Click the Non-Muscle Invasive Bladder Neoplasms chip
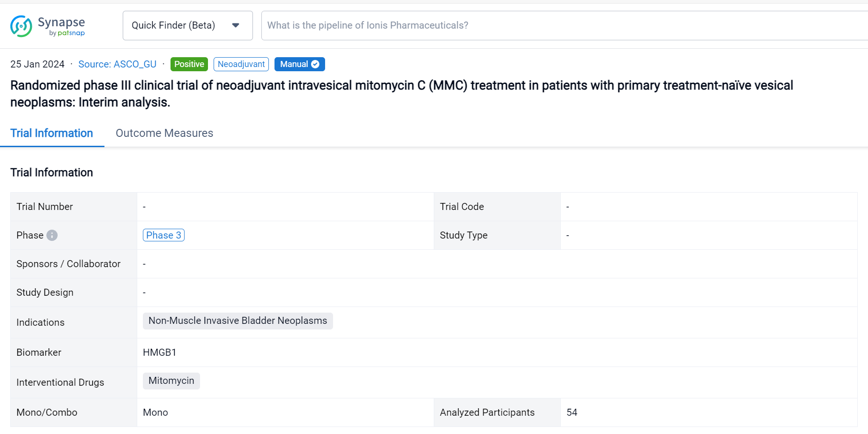868x434 pixels. 237,321
